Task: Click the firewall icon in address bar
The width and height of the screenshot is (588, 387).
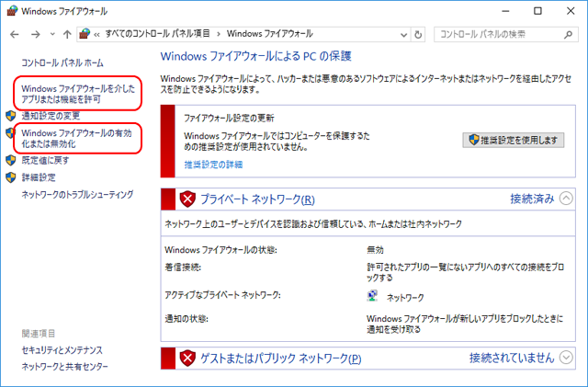Action: 85,34
